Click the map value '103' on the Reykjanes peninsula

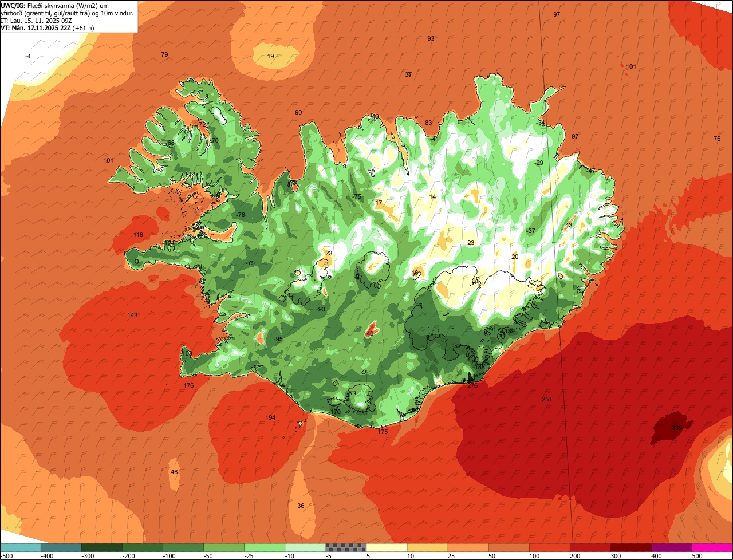[x=187, y=353]
